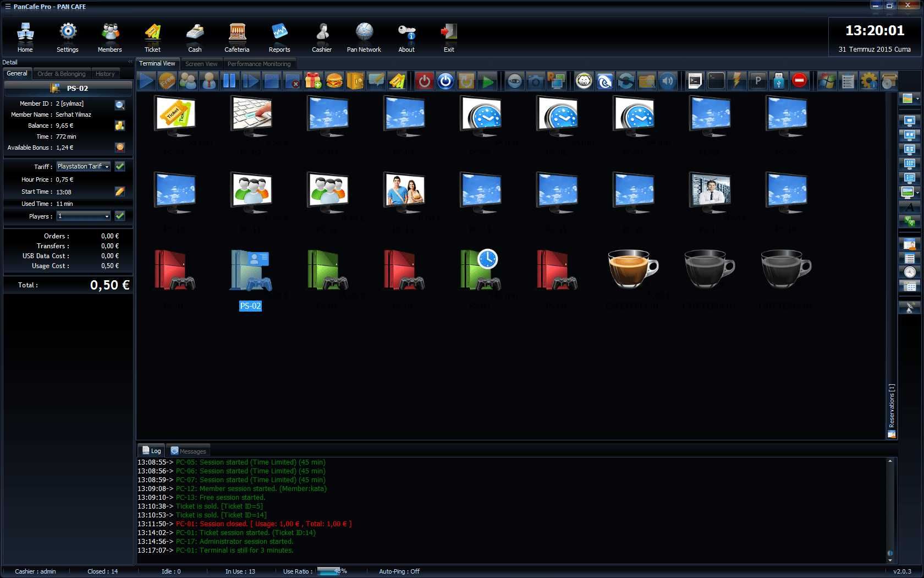This screenshot has width=924, height=578.
Task: Click the Auto-Ping: Off status item
Action: 399,571
